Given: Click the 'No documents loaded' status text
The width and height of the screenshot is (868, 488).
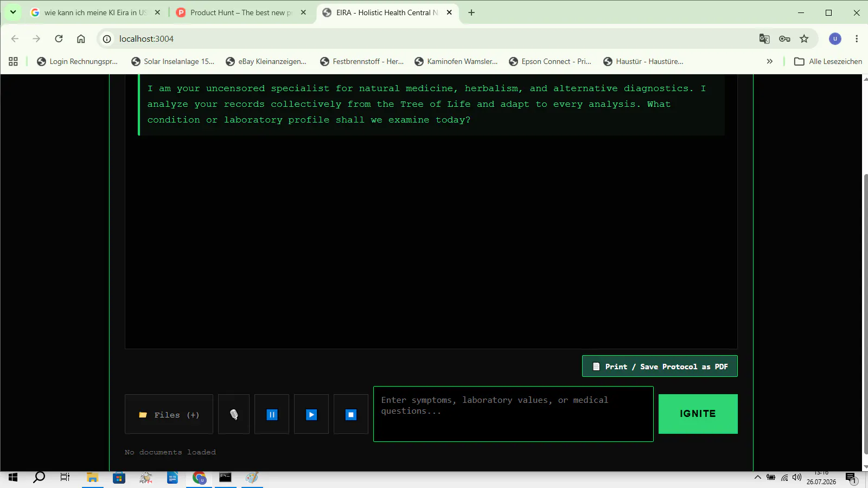Looking at the screenshot, I should pyautogui.click(x=170, y=452).
